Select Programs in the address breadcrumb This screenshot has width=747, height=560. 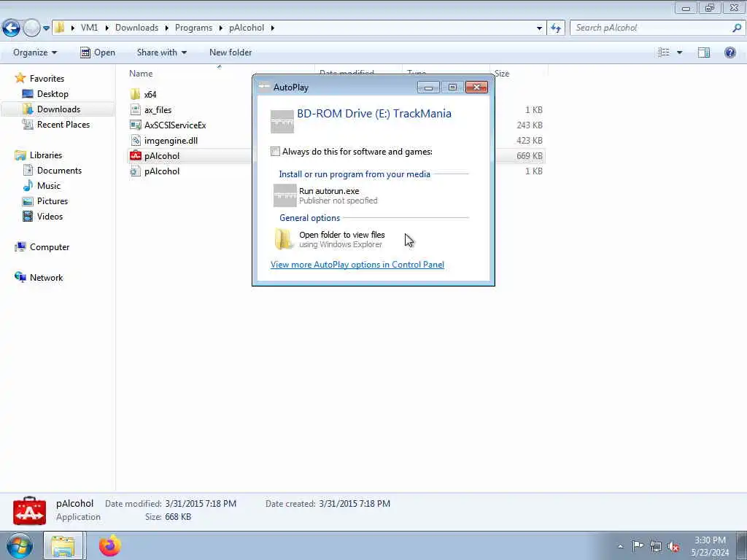point(193,28)
